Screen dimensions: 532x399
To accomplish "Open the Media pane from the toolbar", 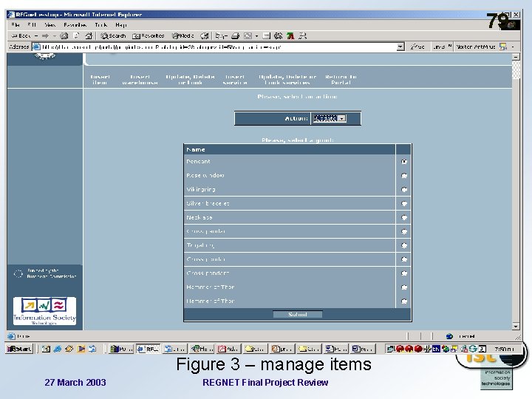I will pyautogui.click(x=183, y=35).
